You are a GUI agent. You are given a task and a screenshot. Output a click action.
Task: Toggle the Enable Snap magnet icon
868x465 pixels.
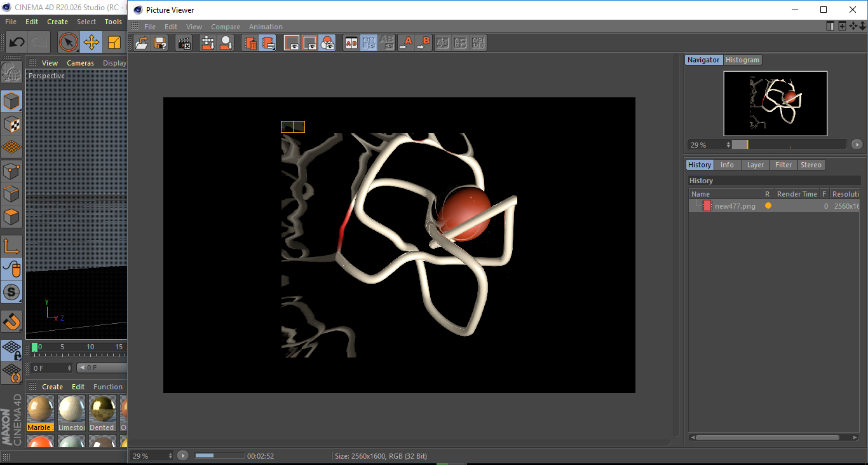11,322
